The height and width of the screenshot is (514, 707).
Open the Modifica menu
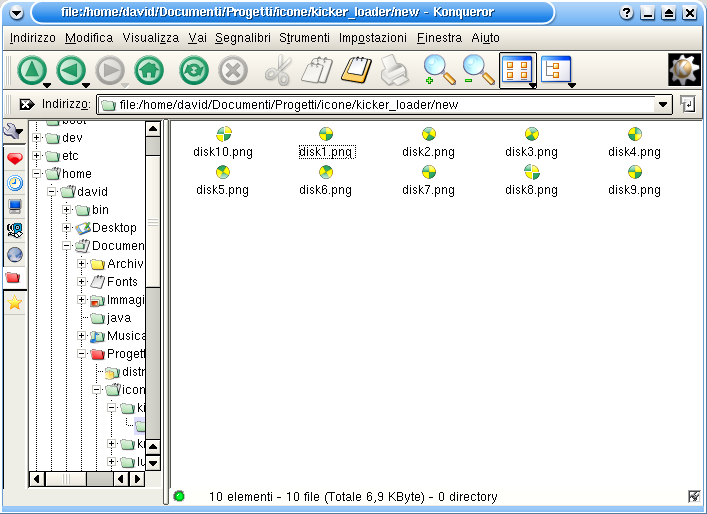coord(89,38)
